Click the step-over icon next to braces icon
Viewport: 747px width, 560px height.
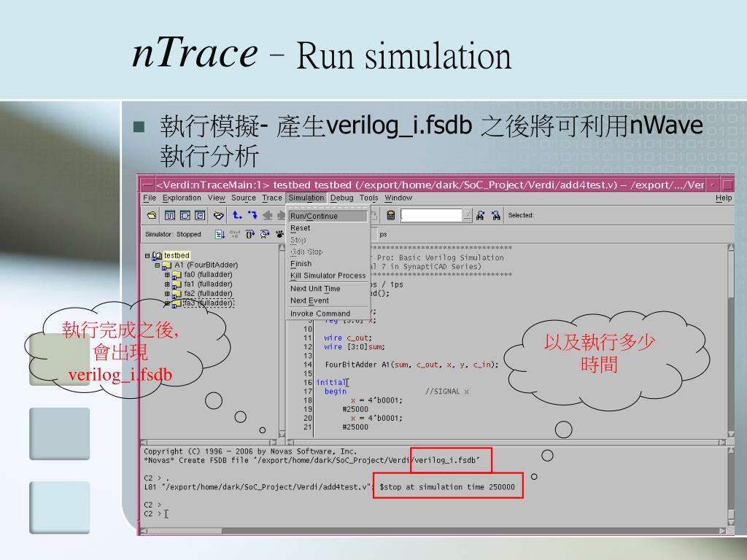[x=265, y=234]
